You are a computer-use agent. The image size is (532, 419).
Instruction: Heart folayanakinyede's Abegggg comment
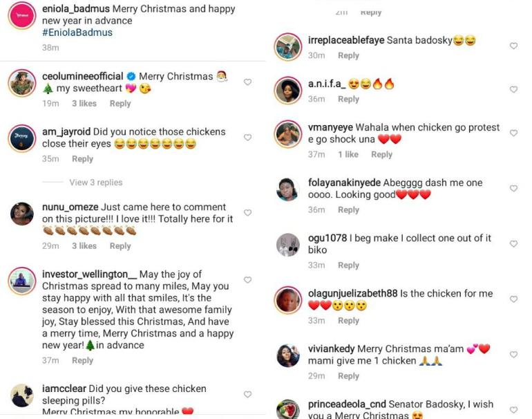(513, 188)
